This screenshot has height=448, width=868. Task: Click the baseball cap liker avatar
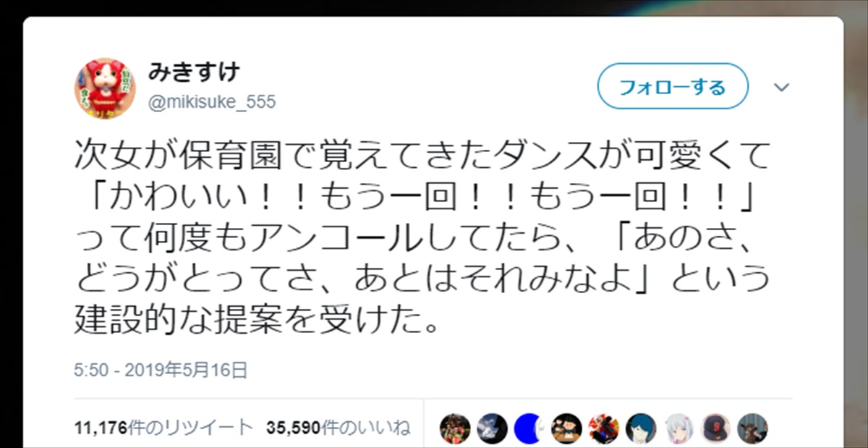coord(715,428)
